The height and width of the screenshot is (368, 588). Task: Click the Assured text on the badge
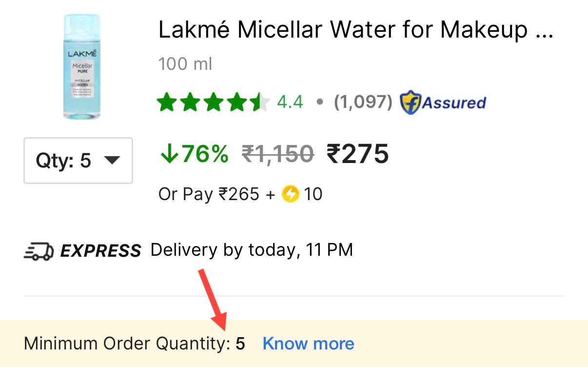click(x=454, y=102)
